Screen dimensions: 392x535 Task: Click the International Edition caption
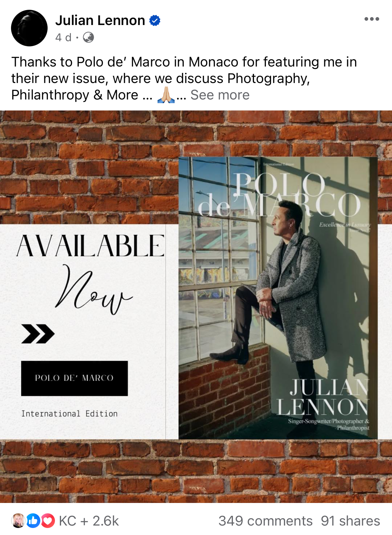69,414
